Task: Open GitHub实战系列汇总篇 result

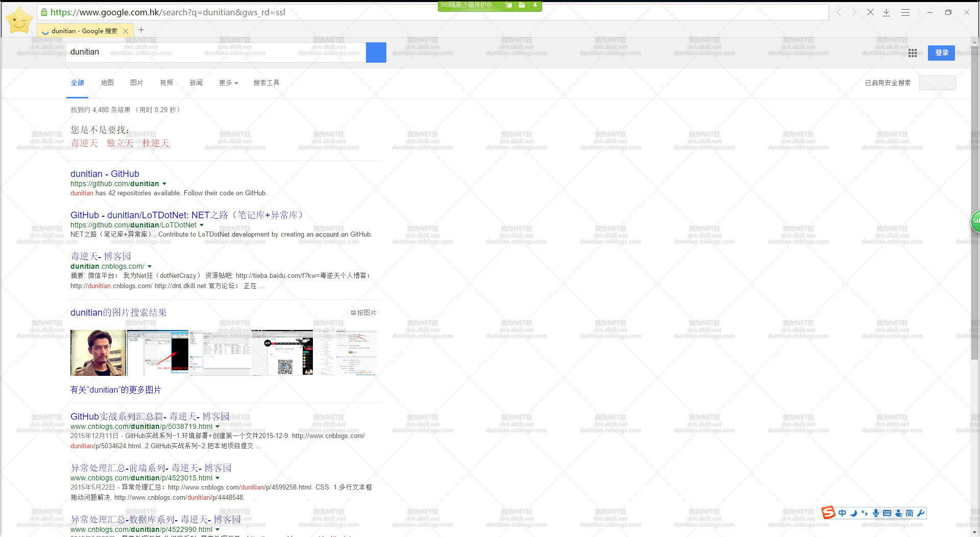Action: (x=150, y=417)
